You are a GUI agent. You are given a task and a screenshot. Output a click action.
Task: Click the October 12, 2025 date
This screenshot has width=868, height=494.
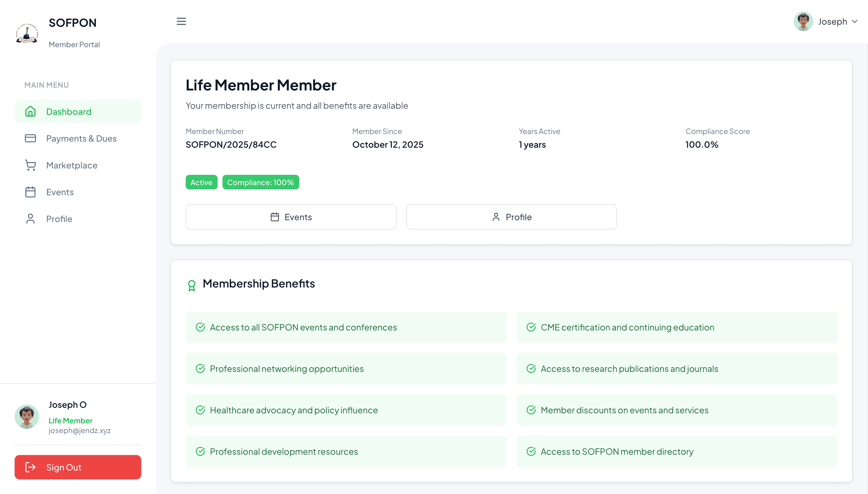pyautogui.click(x=387, y=145)
